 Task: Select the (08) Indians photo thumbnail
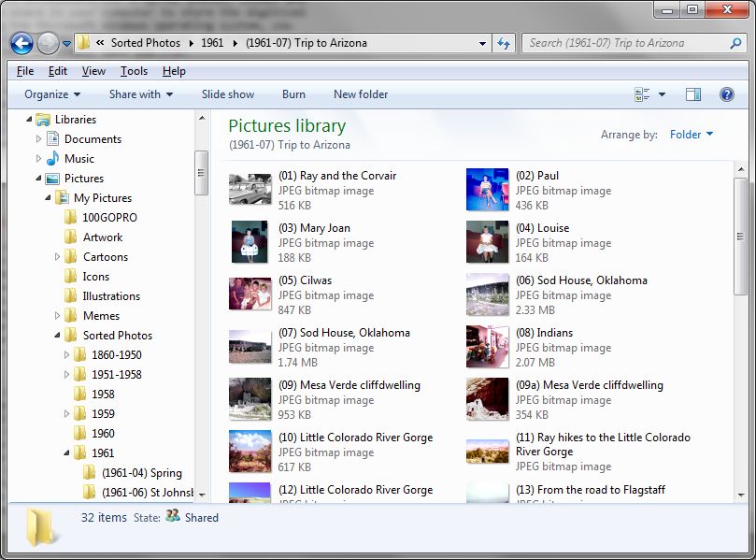[488, 347]
